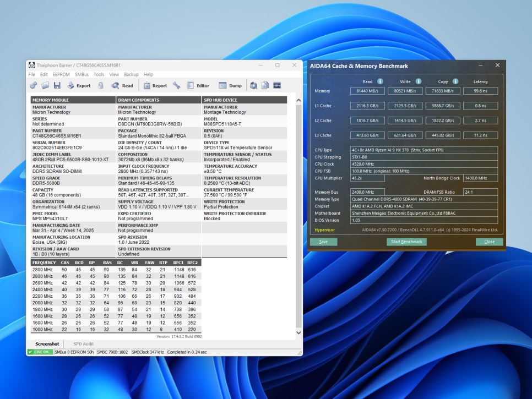Click the Memory Bus value 2400.0 MHz
Image resolution: width=532 pixels, height=399 pixels.
(367, 192)
